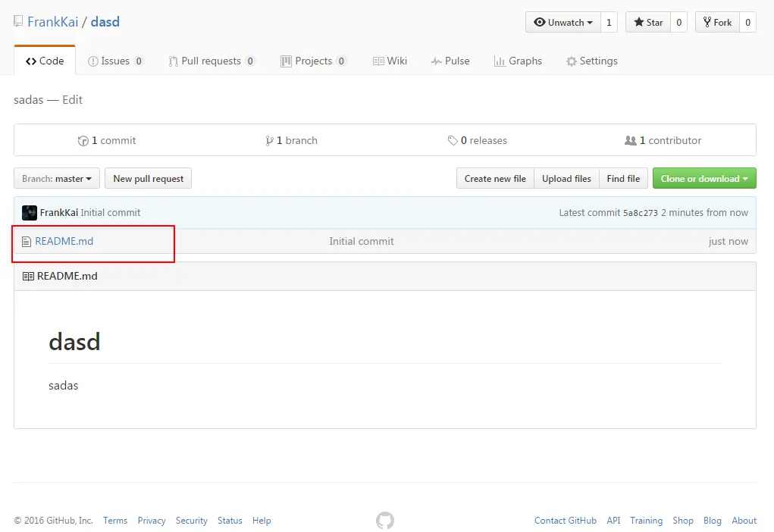The height and width of the screenshot is (532, 774).
Task: Switch to the Issues tab
Action: pyautogui.click(x=115, y=61)
